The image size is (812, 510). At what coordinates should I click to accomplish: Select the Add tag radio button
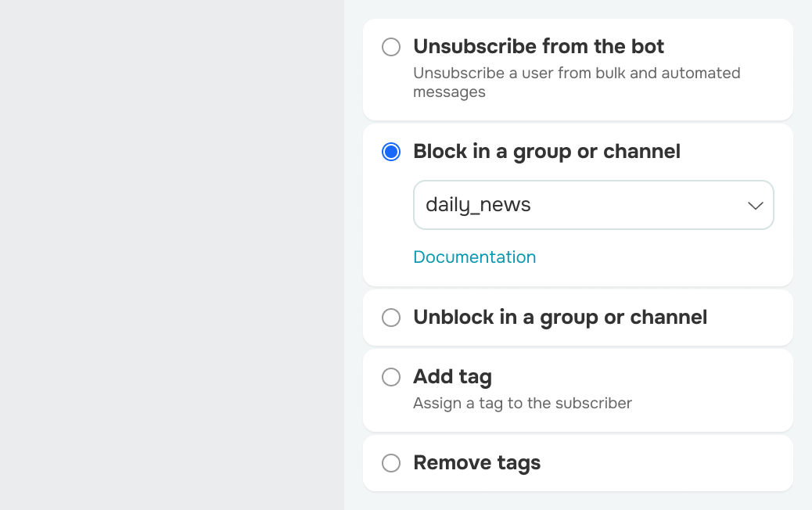coord(391,377)
